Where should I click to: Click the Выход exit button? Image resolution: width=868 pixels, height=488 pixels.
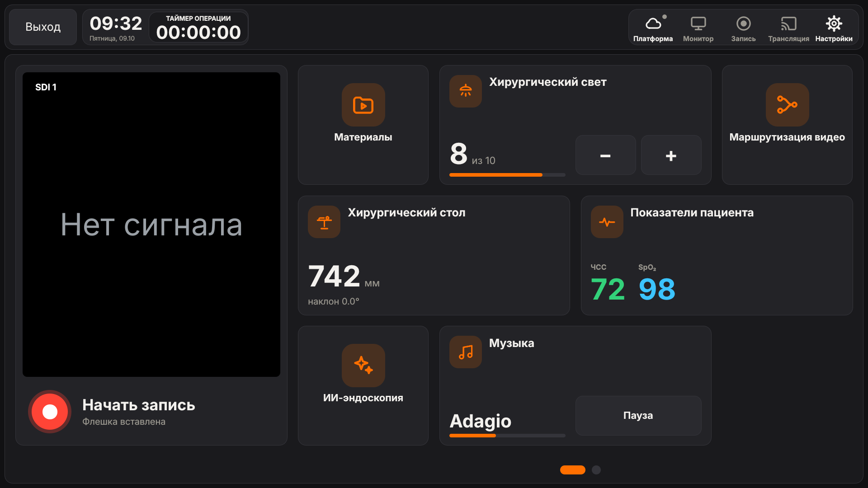[x=43, y=27]
